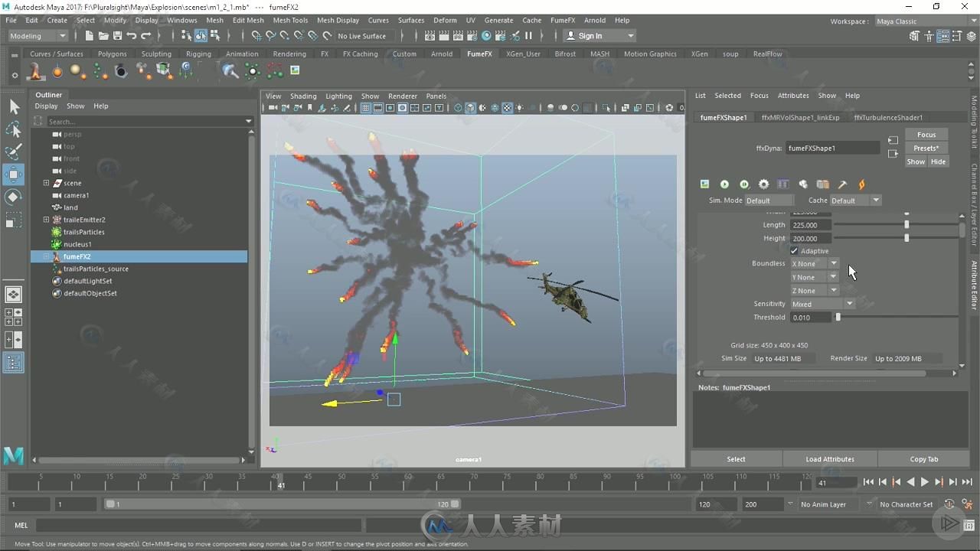The width and height of the screenshot is (980, 551).
Task: Open the FumeFX menu in the menu bar
Action: coord(563,21)
